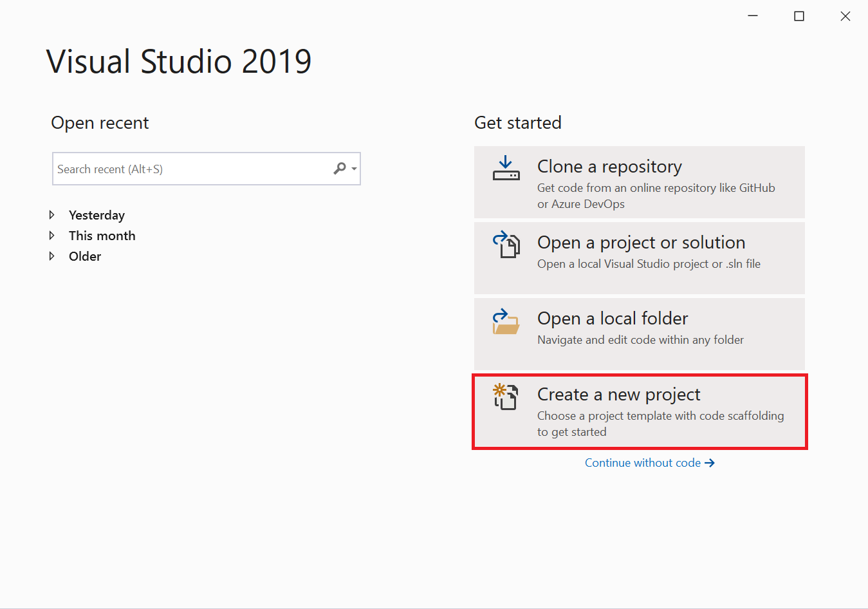
Task: Focus the Search recent input field
Action: [x=193, y=169]
